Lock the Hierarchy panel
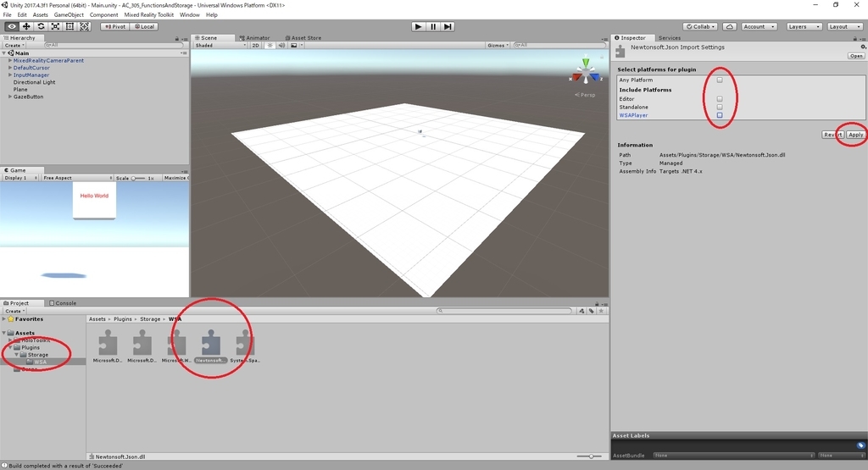 (x=177, y=39)
